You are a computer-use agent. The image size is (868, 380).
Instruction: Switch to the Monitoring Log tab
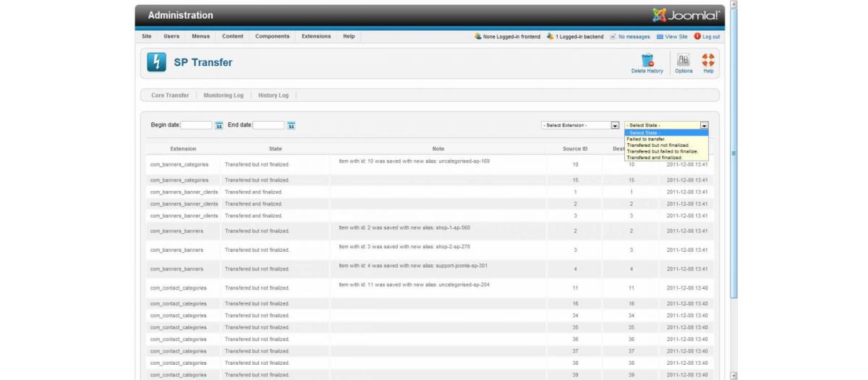click(x=224, y=96)
